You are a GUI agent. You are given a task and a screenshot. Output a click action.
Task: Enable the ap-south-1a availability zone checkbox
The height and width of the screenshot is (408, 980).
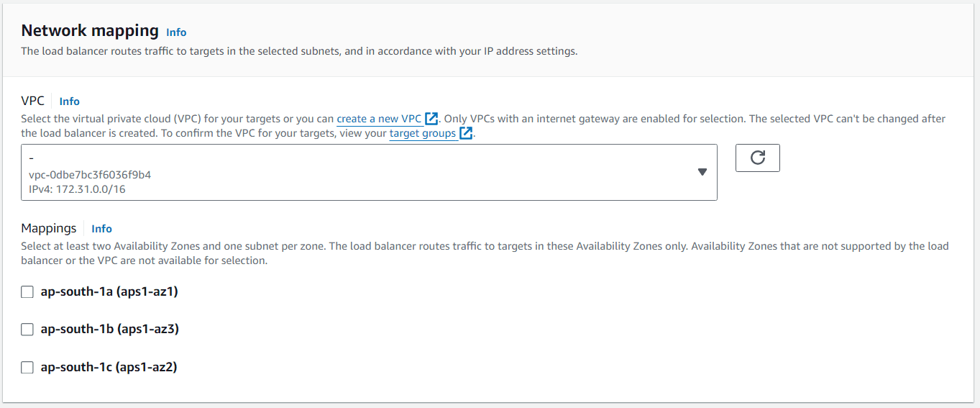[x=27, y=292]
